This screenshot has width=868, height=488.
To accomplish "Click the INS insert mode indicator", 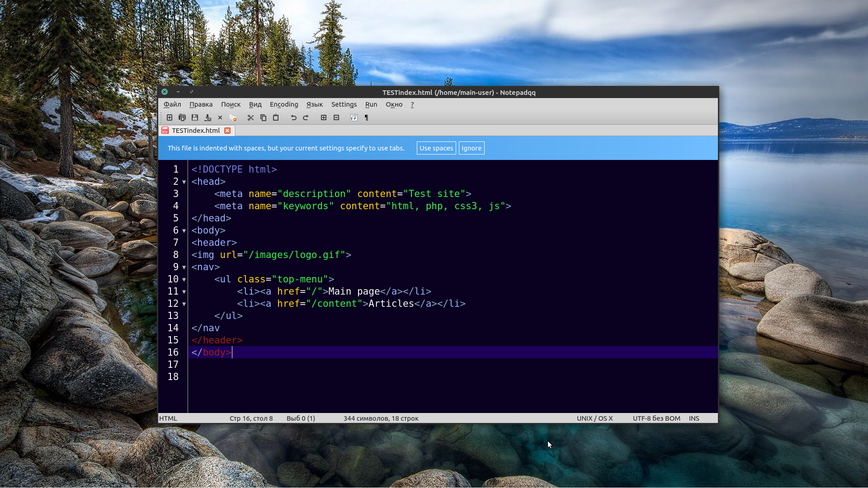I will [694, 418].
